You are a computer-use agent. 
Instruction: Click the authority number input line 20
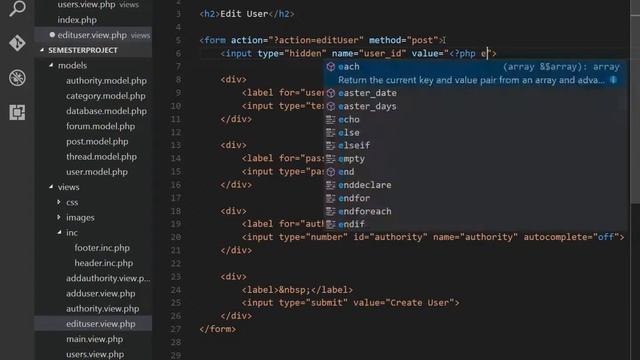[433, 237]
